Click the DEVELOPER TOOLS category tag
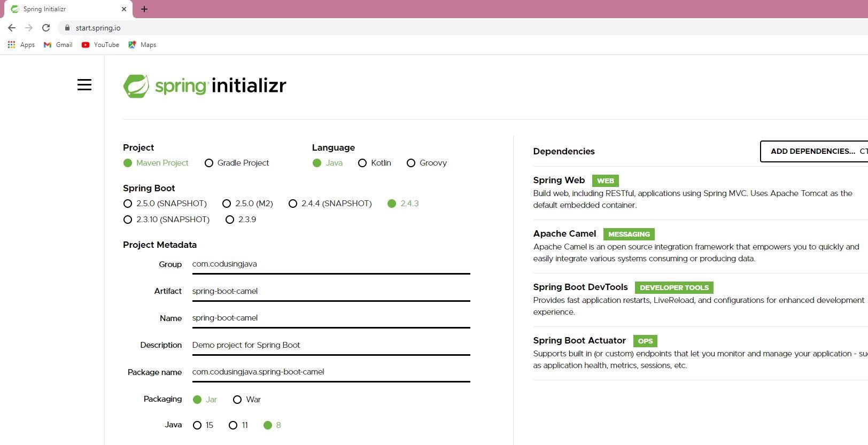The height and width of the screenshot is (445, 868). pos(674,288)
